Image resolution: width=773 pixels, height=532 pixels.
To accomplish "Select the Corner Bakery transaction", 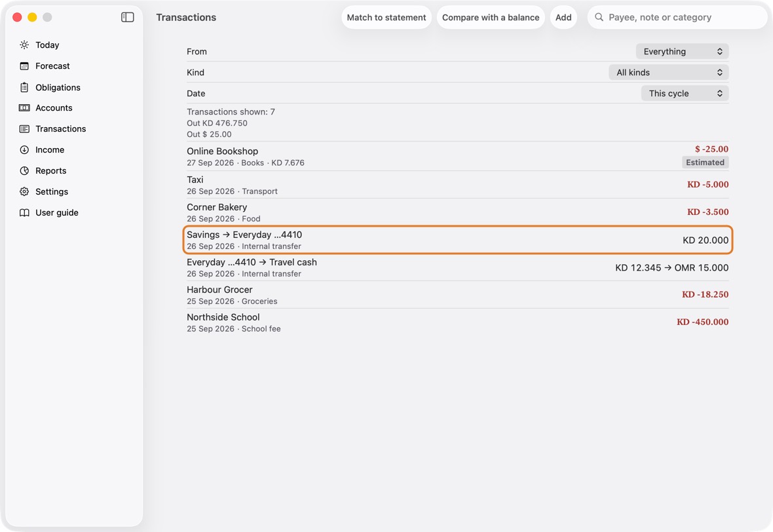I will 457,212.
